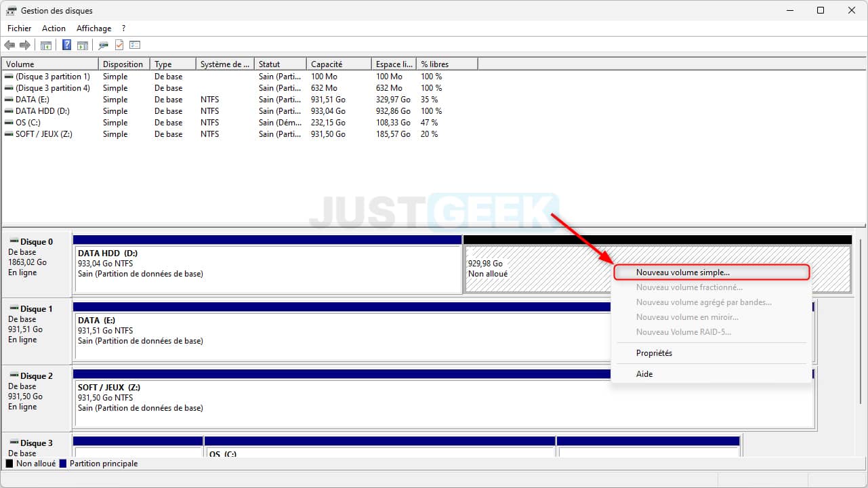Screen dimensions: 868x488
Task: Sort by the Volume column header
Action: point(51,64)
